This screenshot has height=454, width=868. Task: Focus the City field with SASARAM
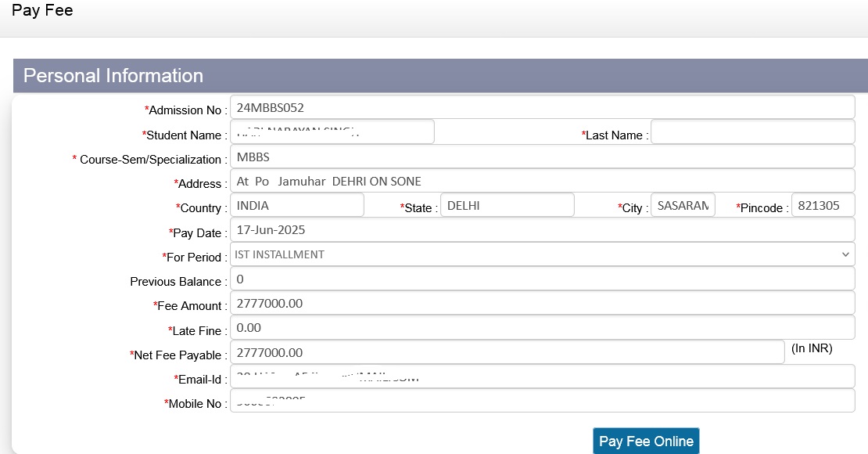click(x=682, y=206)
